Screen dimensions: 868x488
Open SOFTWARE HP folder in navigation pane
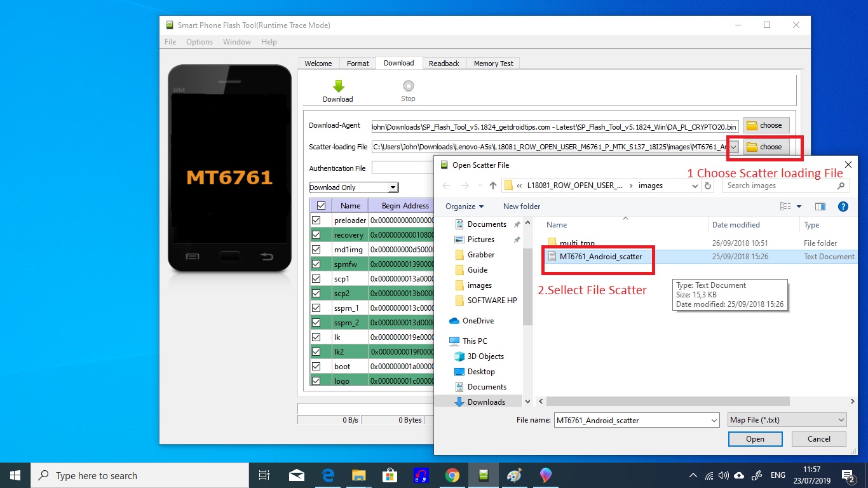486,301
